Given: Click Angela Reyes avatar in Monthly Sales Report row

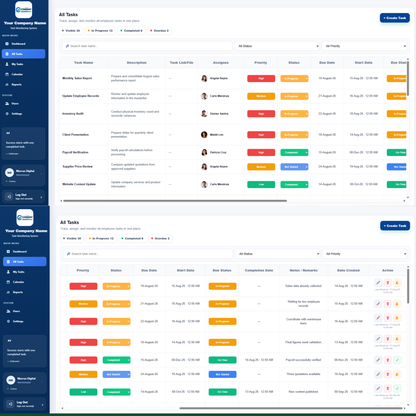Looking at the screenshot, I should pyautogui.click(x=204, y=78).
